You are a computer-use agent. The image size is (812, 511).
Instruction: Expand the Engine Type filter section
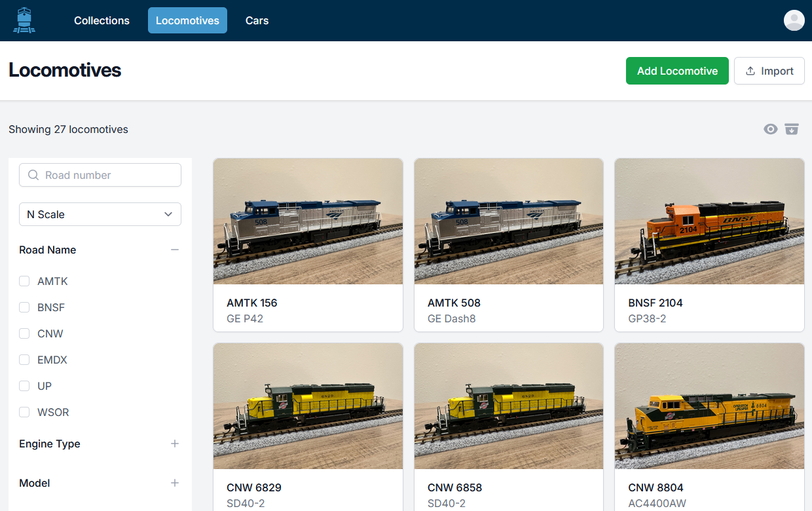click(175, 444)
